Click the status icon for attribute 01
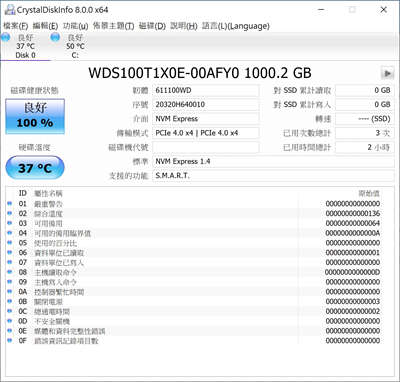This screenshot has width=400, height=382. coord(10,203)
